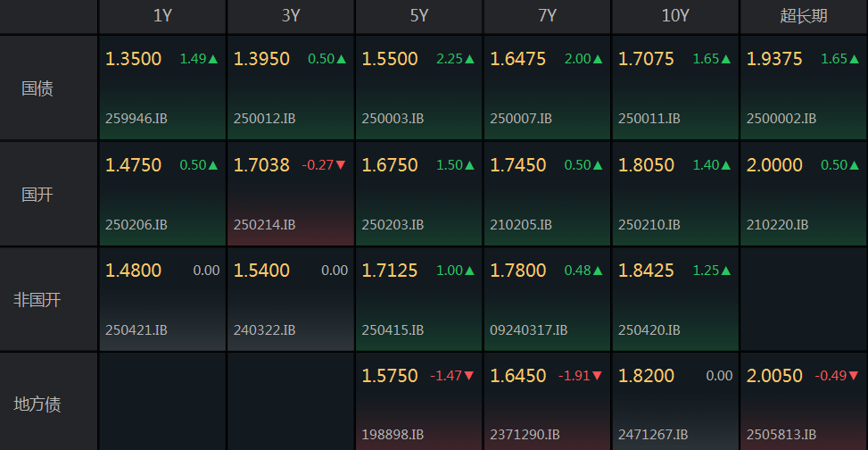Select the 1Y column header
Screen dimensions: 868x450
[162, 16]
